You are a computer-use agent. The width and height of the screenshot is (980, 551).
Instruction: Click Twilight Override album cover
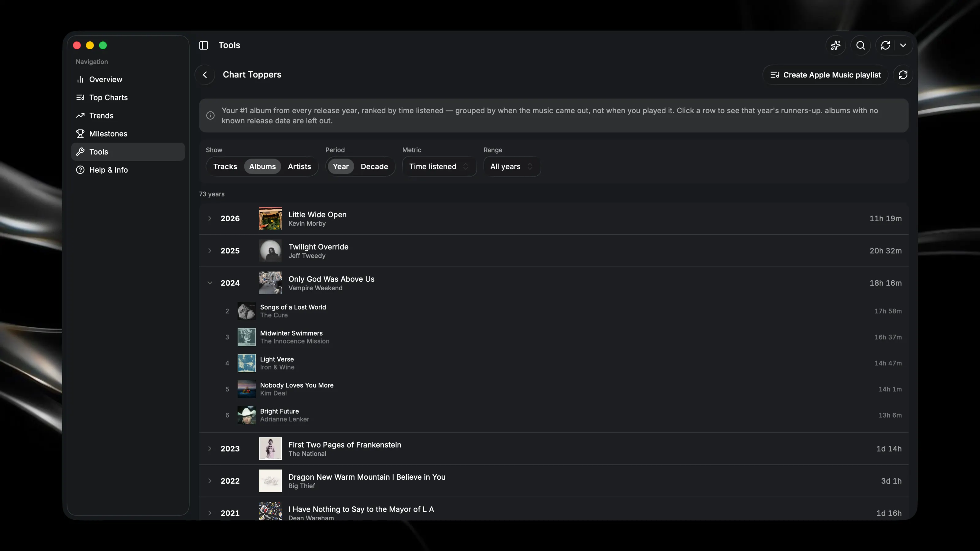(270, 251)
